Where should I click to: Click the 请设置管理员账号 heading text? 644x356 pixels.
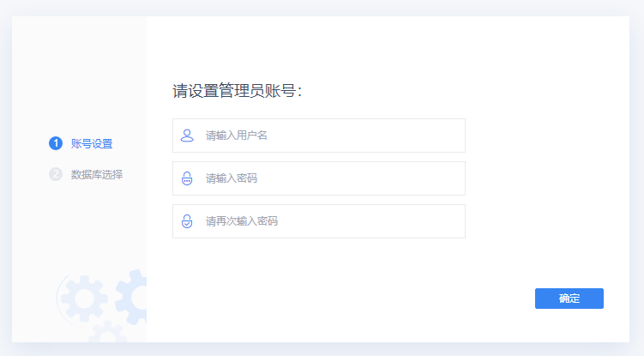[237, 91]
